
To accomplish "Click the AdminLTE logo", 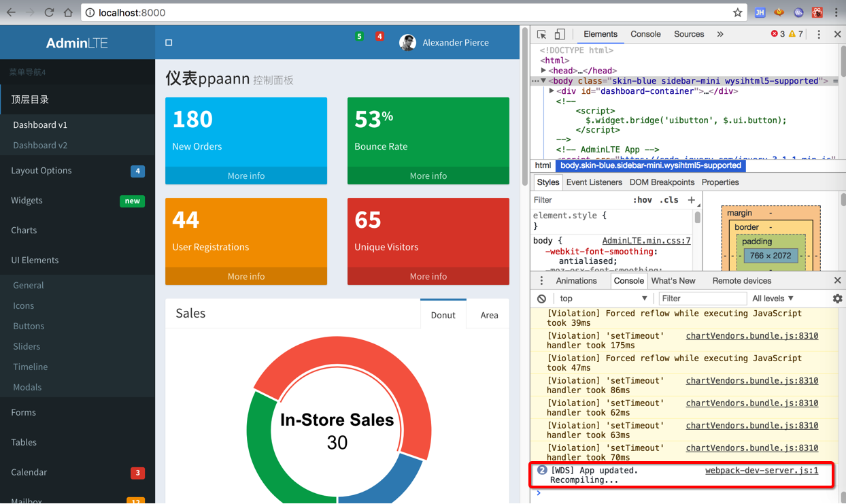I will pyautogui.click(x=77, y=43).
